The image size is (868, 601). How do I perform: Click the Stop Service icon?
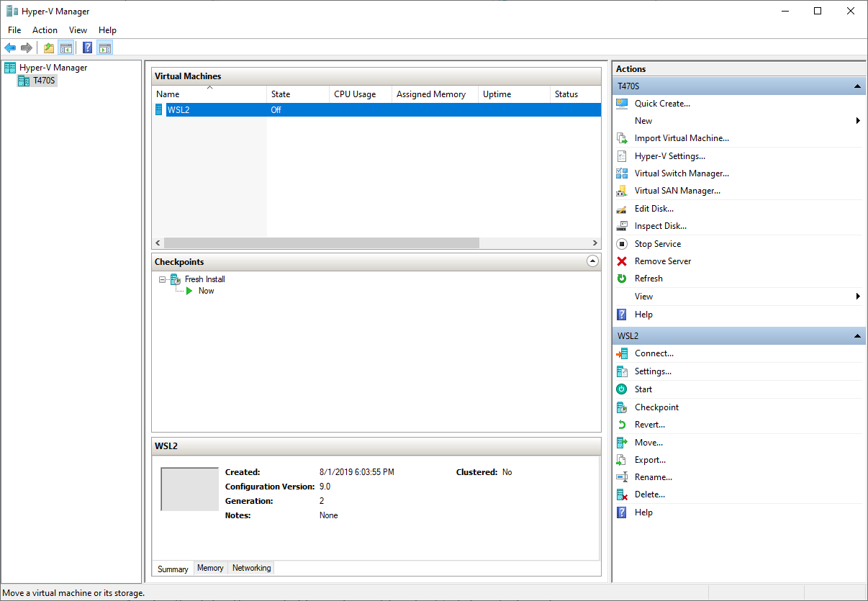[622, 244]
